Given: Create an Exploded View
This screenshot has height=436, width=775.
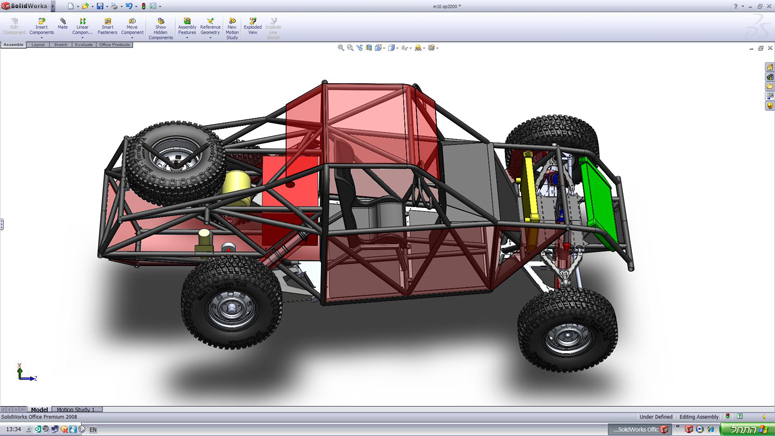Looking at the screenshot, I should pos(253,25).
